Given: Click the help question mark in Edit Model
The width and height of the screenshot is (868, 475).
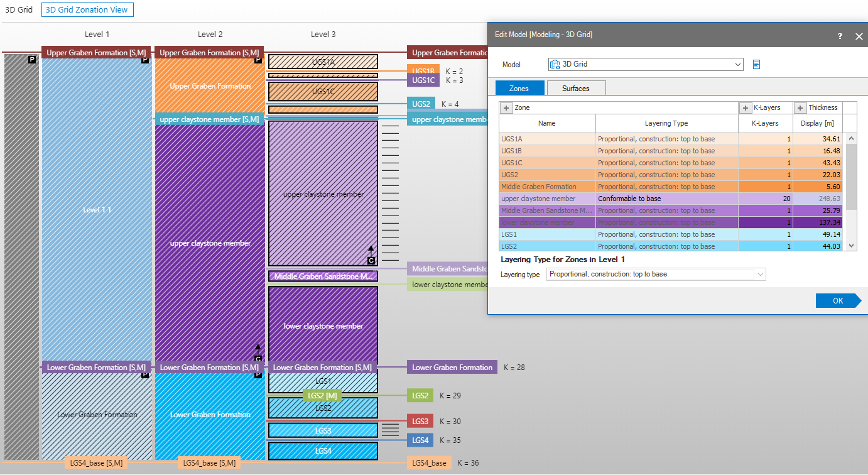Looking at the screenshot, I should (x=840, y=36).
